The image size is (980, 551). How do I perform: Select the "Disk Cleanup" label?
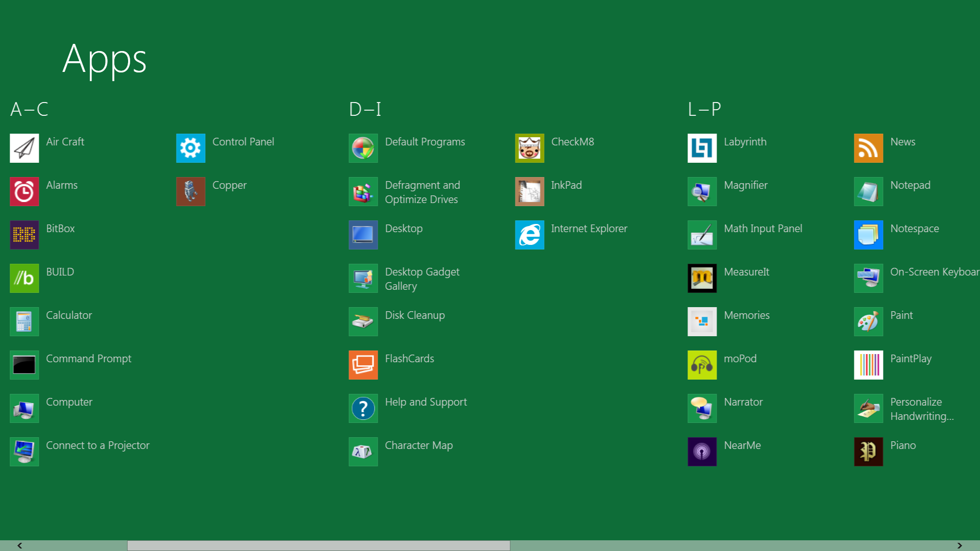[415, 315]
